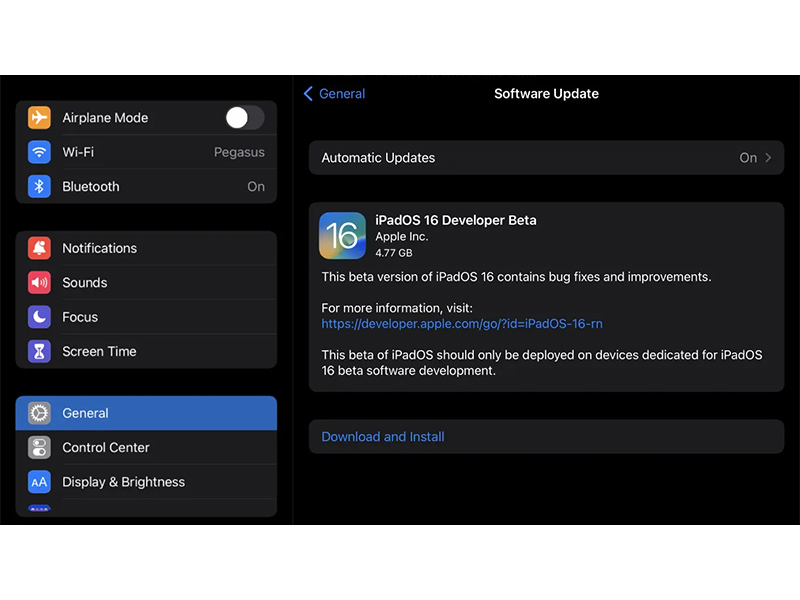This screenshot has width=800, height=600.
Task: Click the orange Airplane Mode icon
Action: 39,118
